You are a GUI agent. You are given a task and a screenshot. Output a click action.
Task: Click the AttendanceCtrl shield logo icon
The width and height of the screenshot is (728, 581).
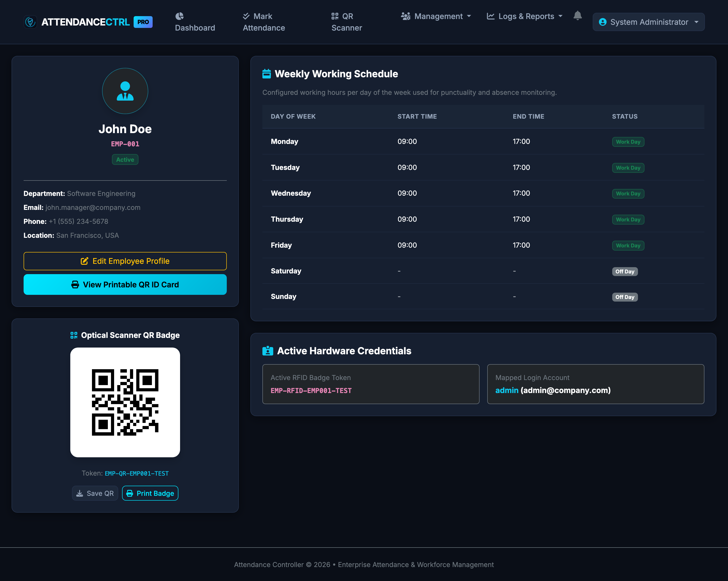tap(30, 22)
